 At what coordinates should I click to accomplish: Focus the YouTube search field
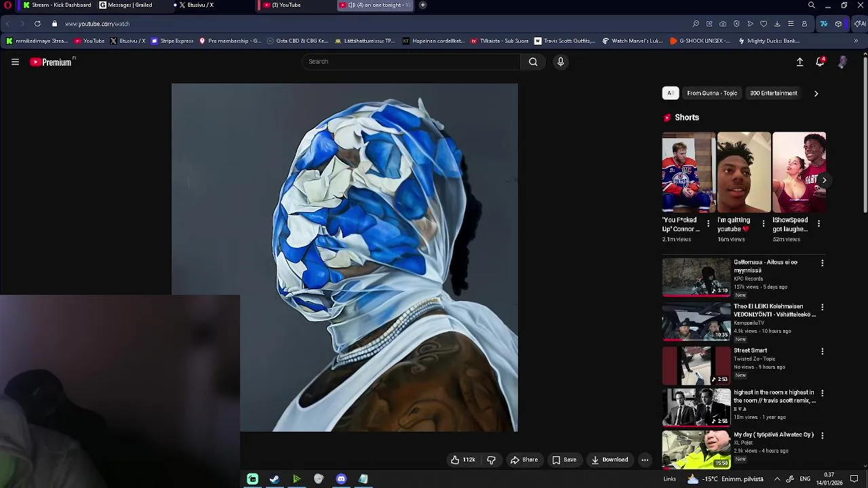(411, 62)
